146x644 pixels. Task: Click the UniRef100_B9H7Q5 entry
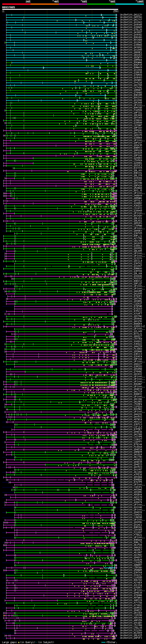131,108
